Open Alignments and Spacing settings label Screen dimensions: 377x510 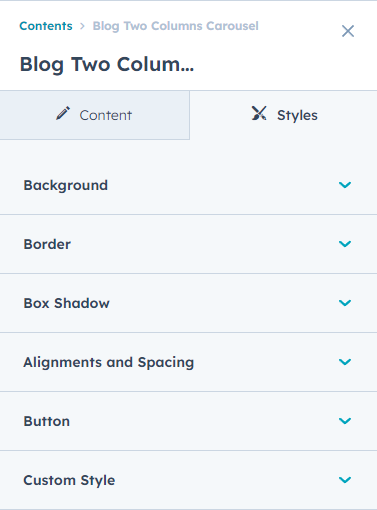[x=109, y=362]
